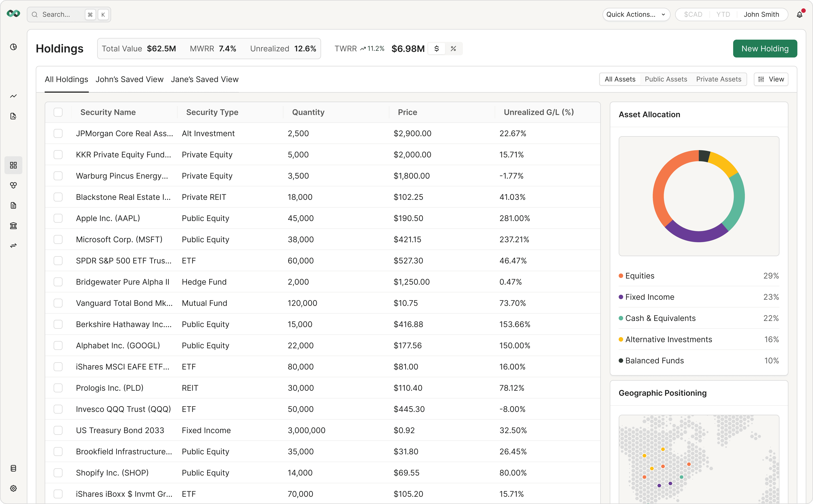813x504 pixels.
Task: Expand the Quick Actions dropdown
Action: coord(636,15)
